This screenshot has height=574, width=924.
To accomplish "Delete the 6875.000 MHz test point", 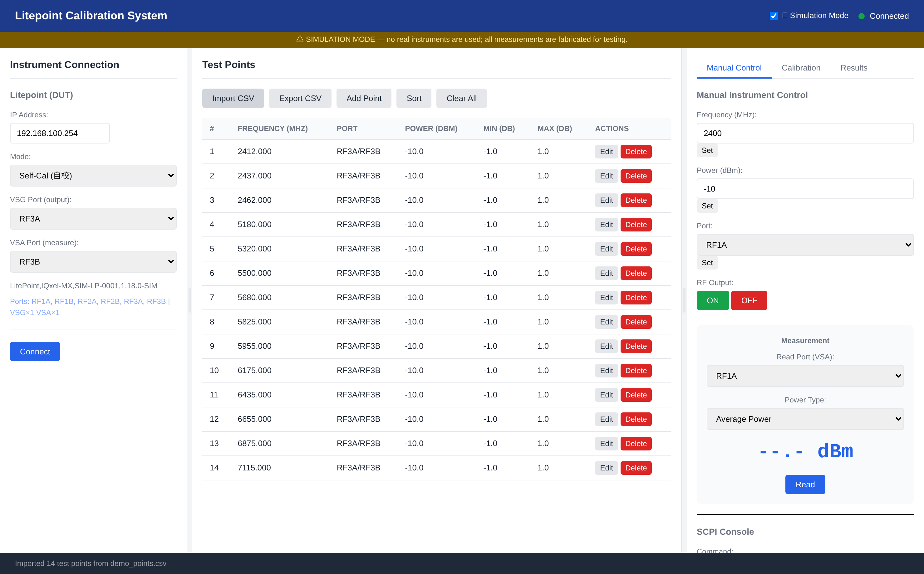I will click(636, 443).
